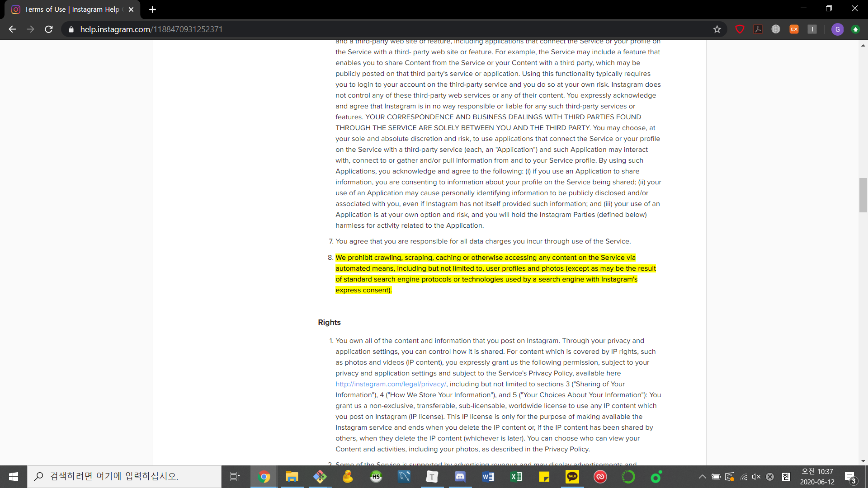This screenshot has height=488, width=868.
Task: Click the green Chrome update arrow icon
Action: tap(855, 29)
